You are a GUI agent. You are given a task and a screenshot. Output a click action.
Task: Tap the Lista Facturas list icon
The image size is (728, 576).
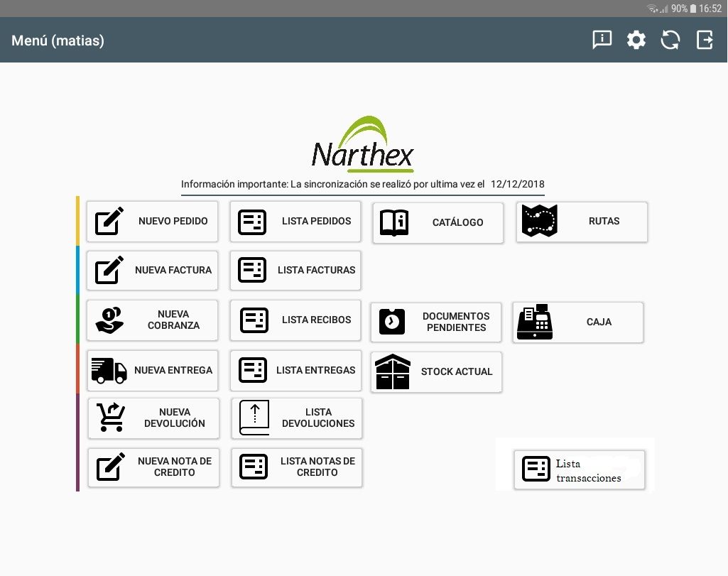pos(252,270)
